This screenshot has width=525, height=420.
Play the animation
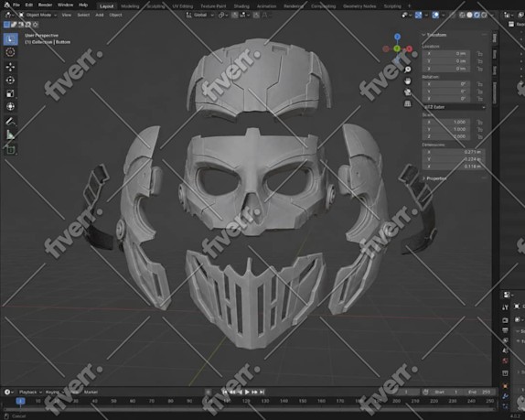coord(247,392)
